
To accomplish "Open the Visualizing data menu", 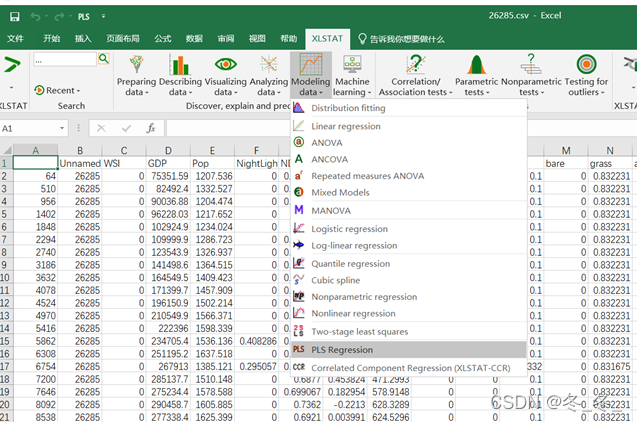I will pos(225,75).
